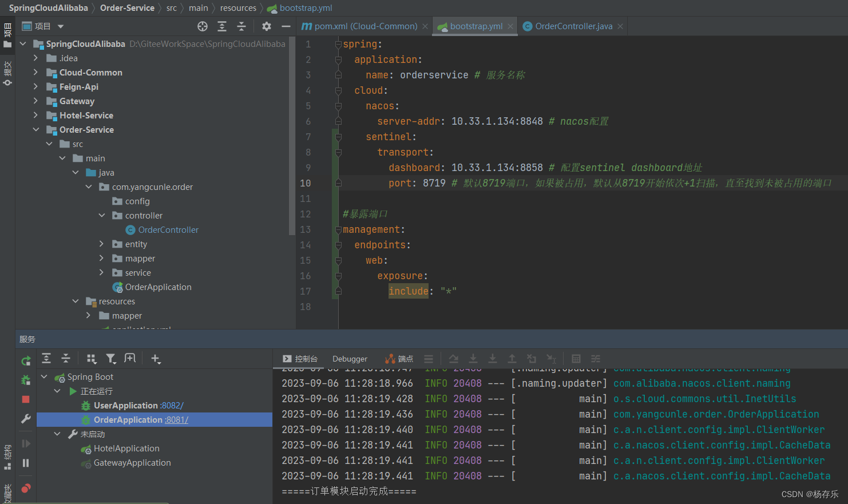Collapse the controller package

[102, 215]
